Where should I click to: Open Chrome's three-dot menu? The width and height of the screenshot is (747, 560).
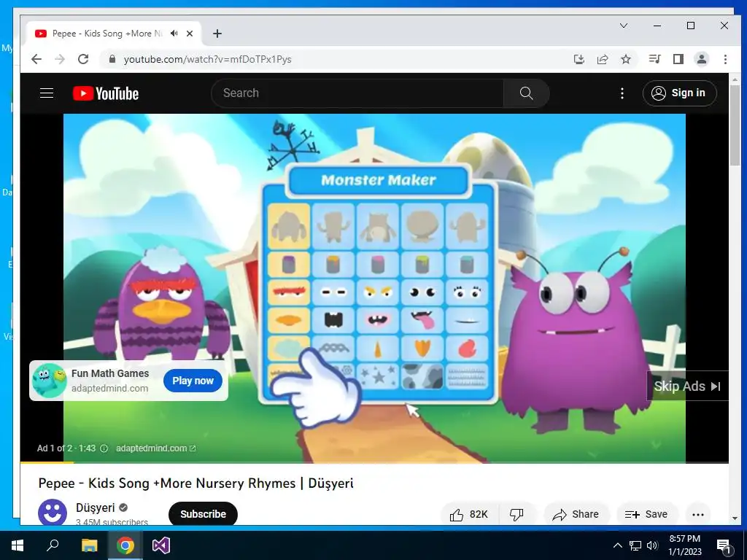tap(725, 59)
